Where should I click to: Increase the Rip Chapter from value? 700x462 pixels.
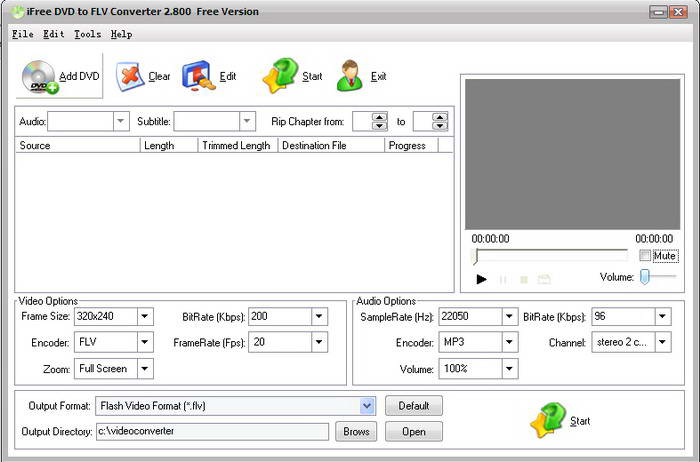[x=379, y=117]
